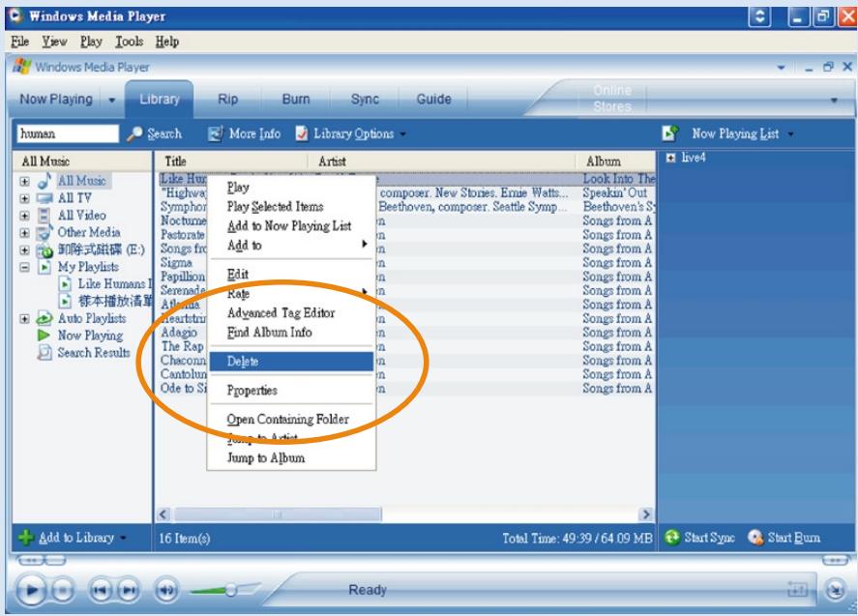Click the horizontal scrollbar right arrow
The width and height of the screenshot is (858, 616).
pyautogui.click(x=646, y=514)
